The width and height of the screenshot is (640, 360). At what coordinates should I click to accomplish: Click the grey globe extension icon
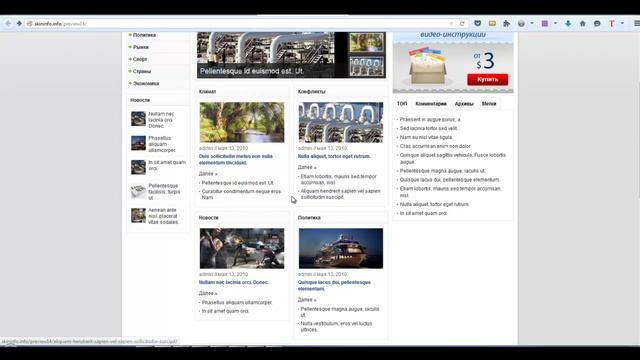(x=521, y=24)
